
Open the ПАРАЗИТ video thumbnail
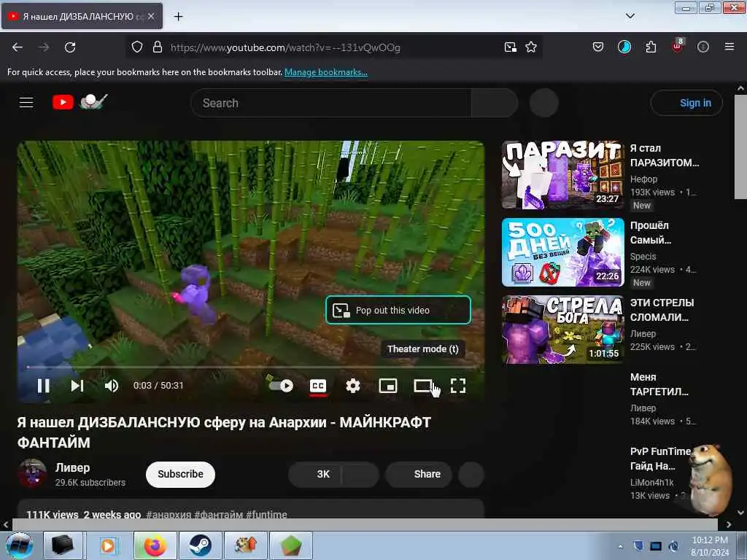(x=562, y=175)
